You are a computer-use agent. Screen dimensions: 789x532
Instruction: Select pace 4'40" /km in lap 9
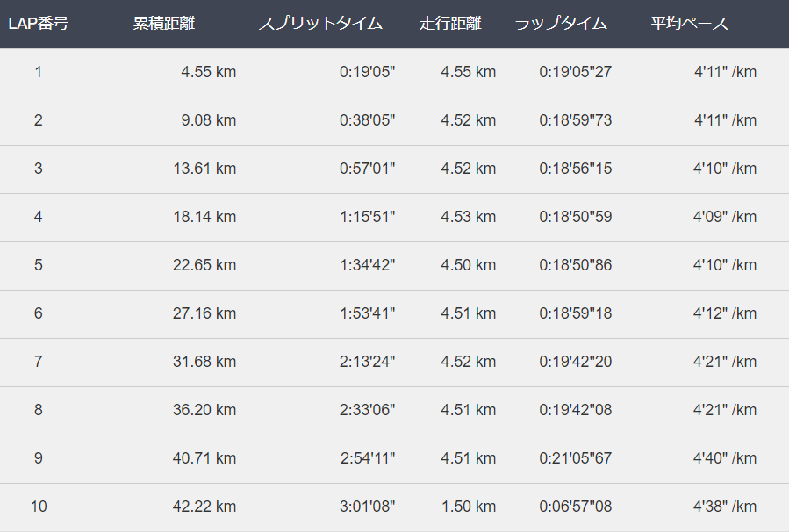coord(725,458)
